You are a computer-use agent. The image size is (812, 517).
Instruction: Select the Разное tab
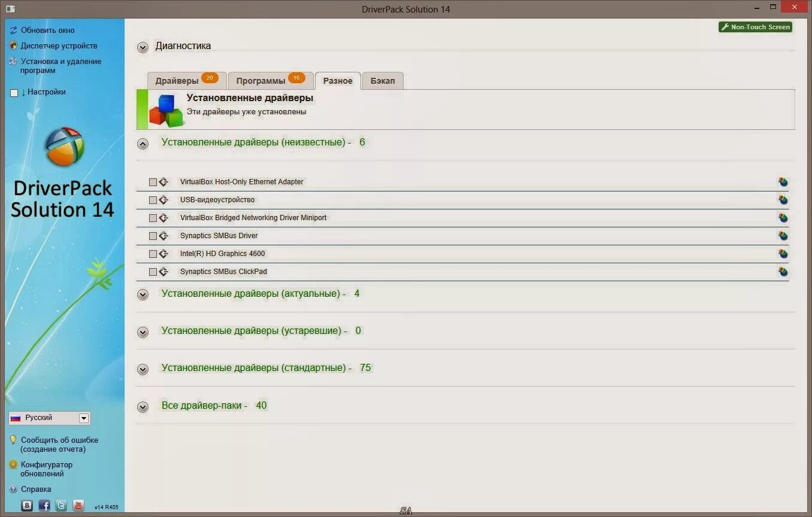point(338,80)
